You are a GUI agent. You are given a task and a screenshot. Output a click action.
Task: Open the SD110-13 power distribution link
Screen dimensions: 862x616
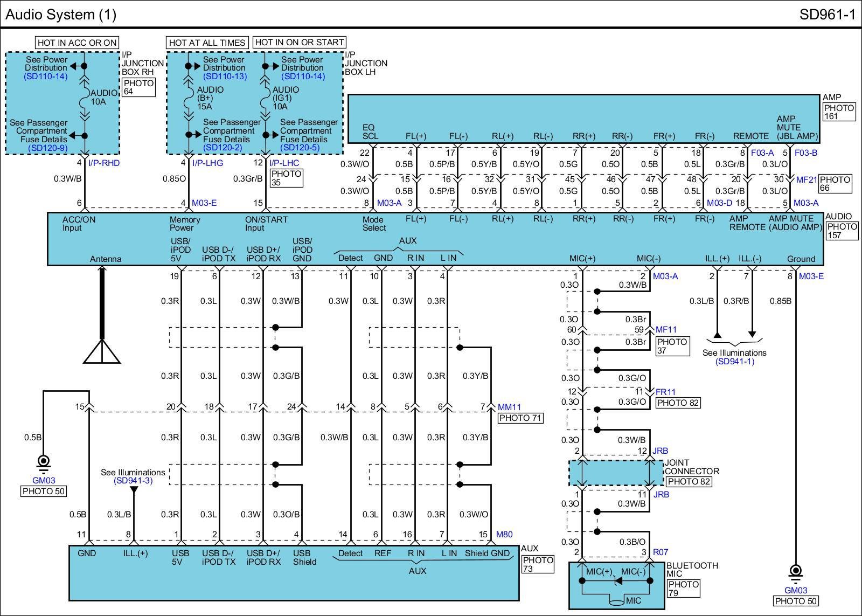coord(225,77)
